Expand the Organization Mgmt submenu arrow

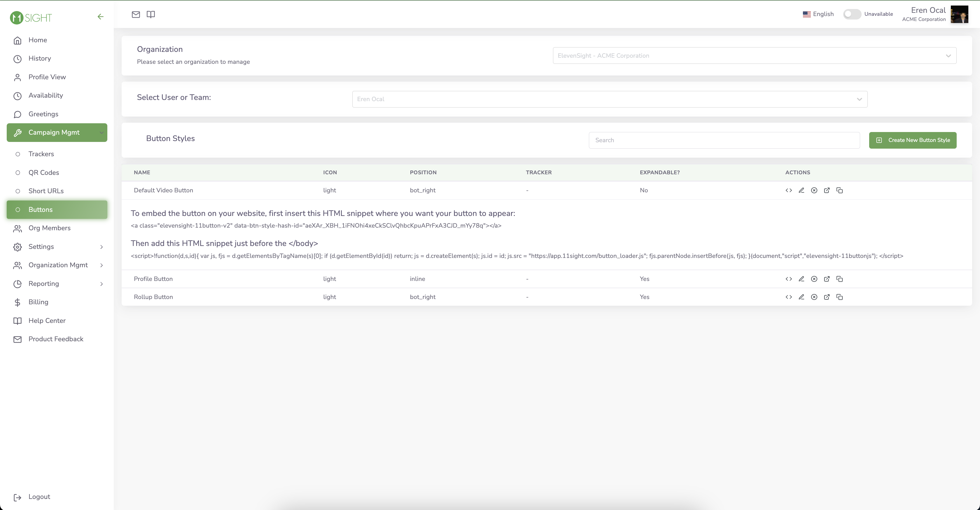101,265
